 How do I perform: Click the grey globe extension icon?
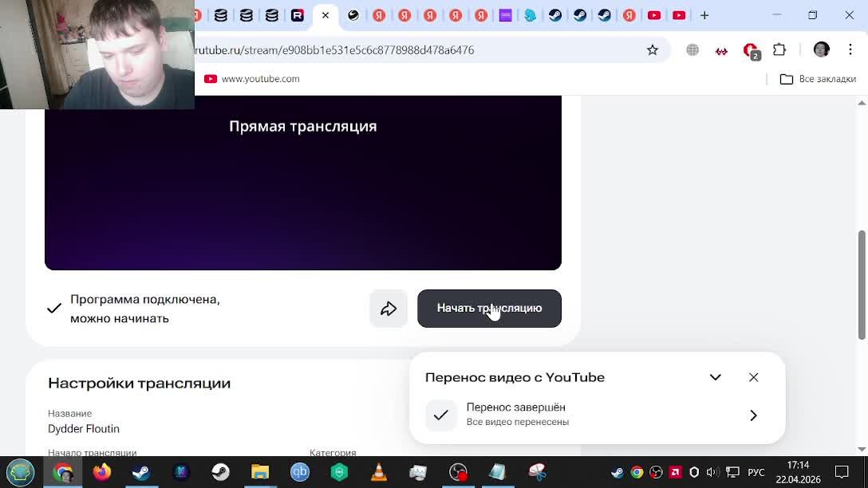(x=692, y=49)
